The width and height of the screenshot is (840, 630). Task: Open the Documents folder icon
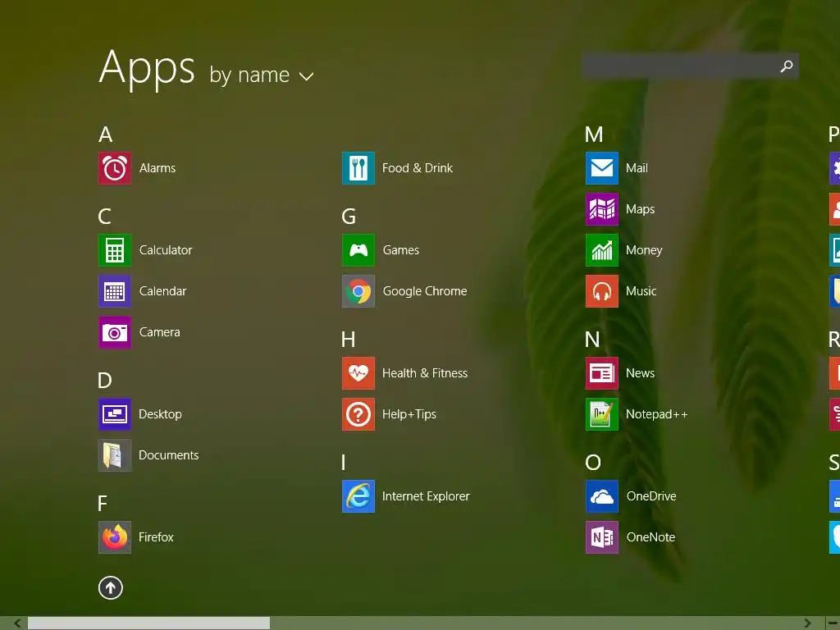coord(115,455)
